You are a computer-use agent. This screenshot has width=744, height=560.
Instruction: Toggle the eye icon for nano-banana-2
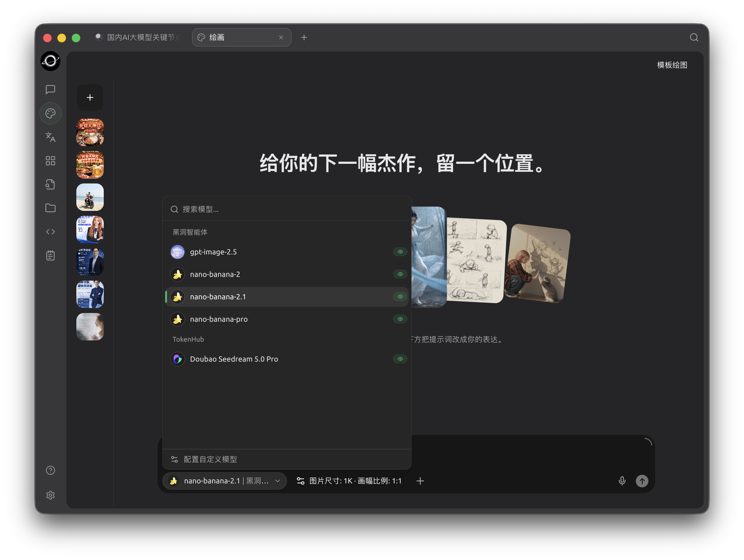click(x=400, y=274)
